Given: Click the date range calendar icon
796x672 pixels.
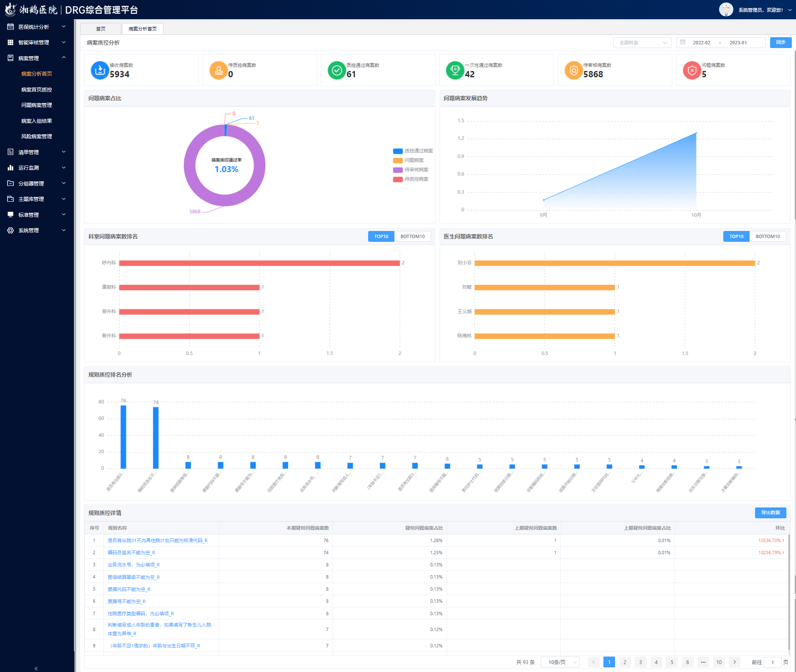Looking at the screenshot, I should tap(683, 42).
